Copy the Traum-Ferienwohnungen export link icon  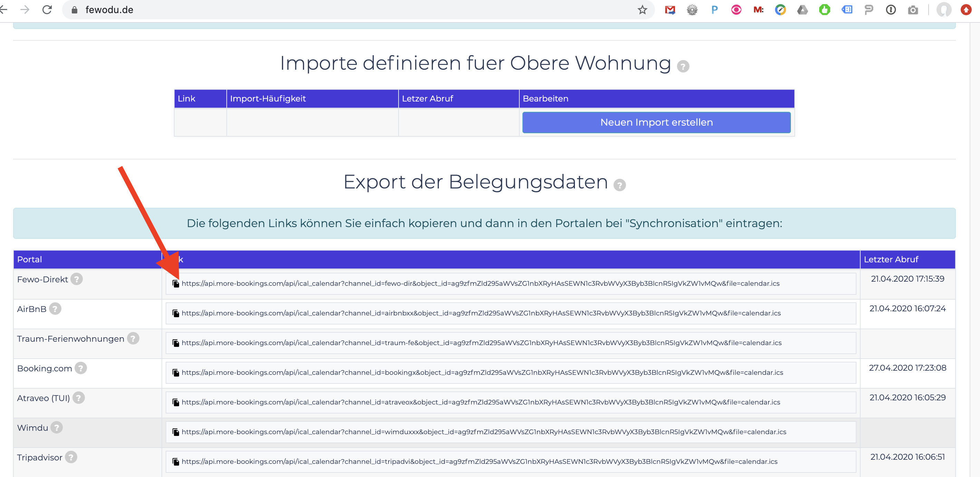[x=176, y=343]
